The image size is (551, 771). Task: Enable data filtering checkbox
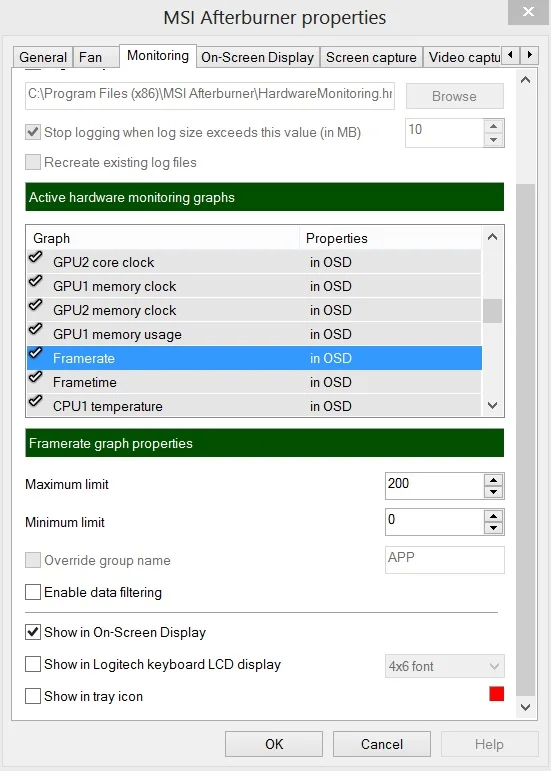[x=33, y=592]
